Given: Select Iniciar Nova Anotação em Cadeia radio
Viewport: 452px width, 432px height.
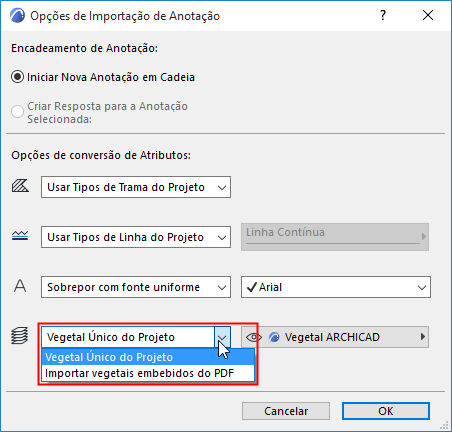Looking at the screenshot, I should [x=17, y=77].
